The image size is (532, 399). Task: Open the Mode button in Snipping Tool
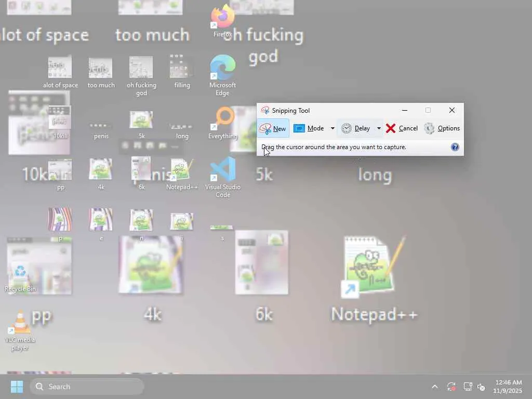pos(309,128)
